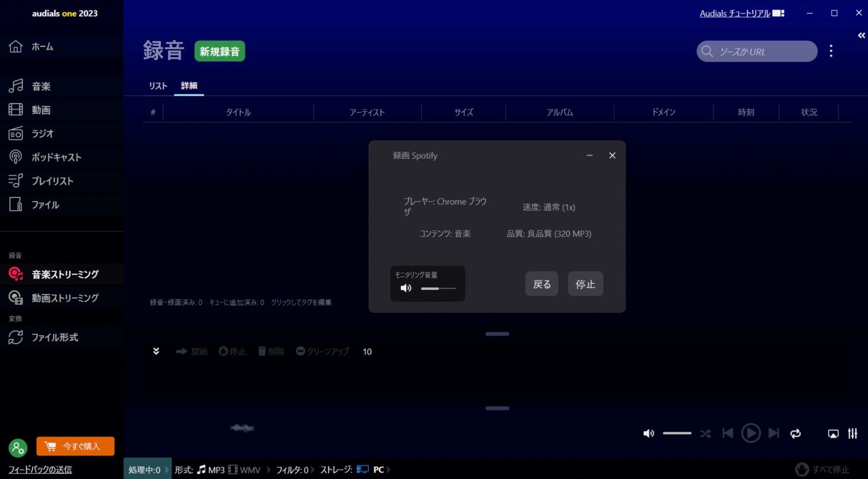Sort by タイトル column header
Screen dimensions: 868x479
(x=238, y=112)
